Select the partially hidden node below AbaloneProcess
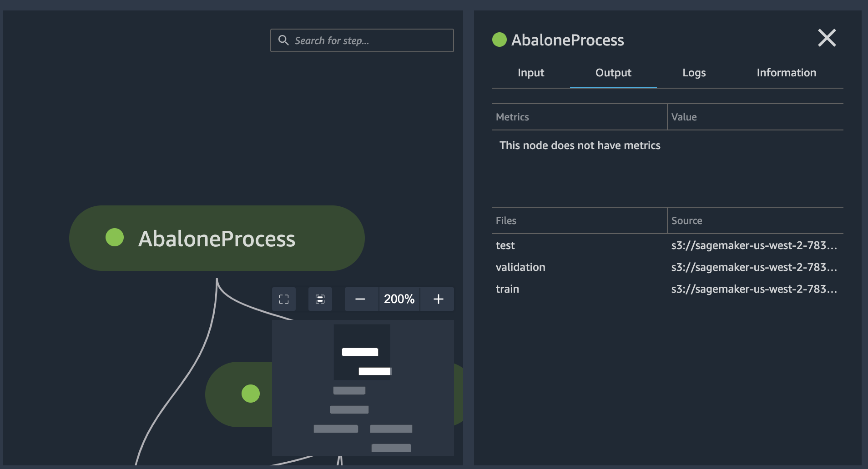The image size is (868, 469). (239, 394)
